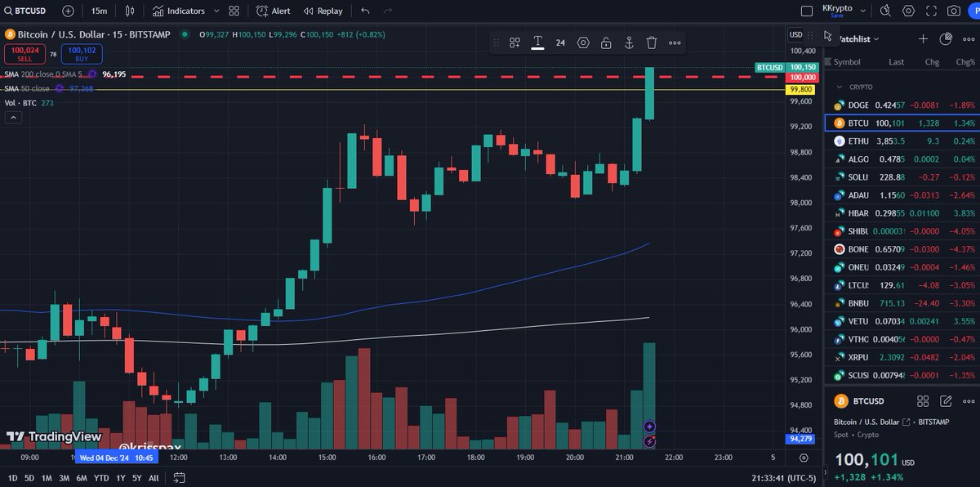Viewport: 980px width, 487px height.
Task: Open more options in floating drawing toolbar
Action: pyautogui.click(x=675, y=42)
